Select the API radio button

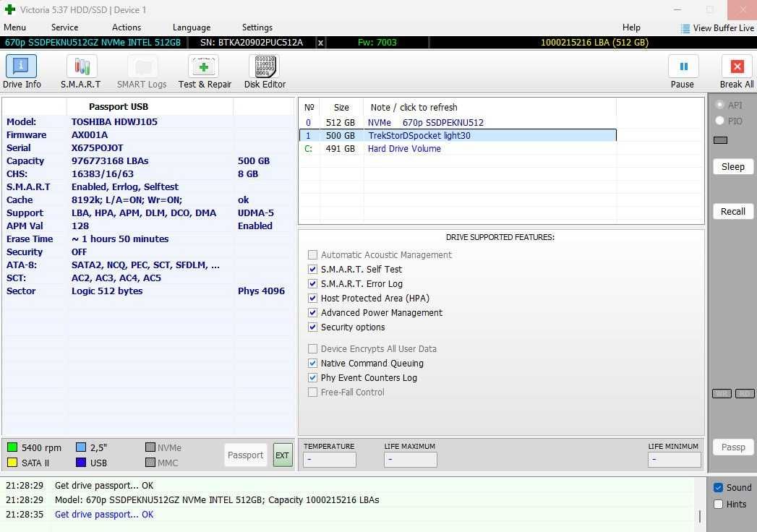(x=719, y=105)
